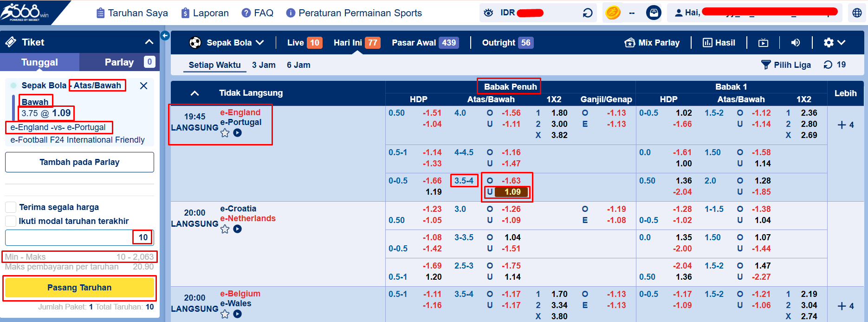Favorite the e-England vs e-Portugal match
Viewport: 868px width, 322px height.
pos(225,133)
